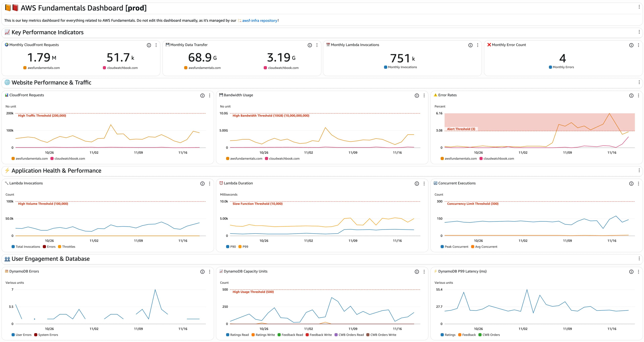Open info for DynamoDB P99 Latency widget
Viewport: 644px width, 342px height.
631,272
